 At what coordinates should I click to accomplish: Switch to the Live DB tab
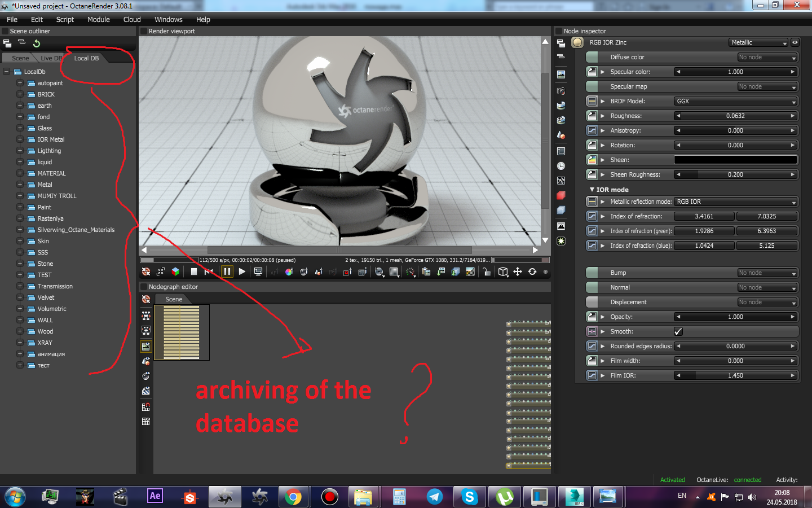click(51, 58)
